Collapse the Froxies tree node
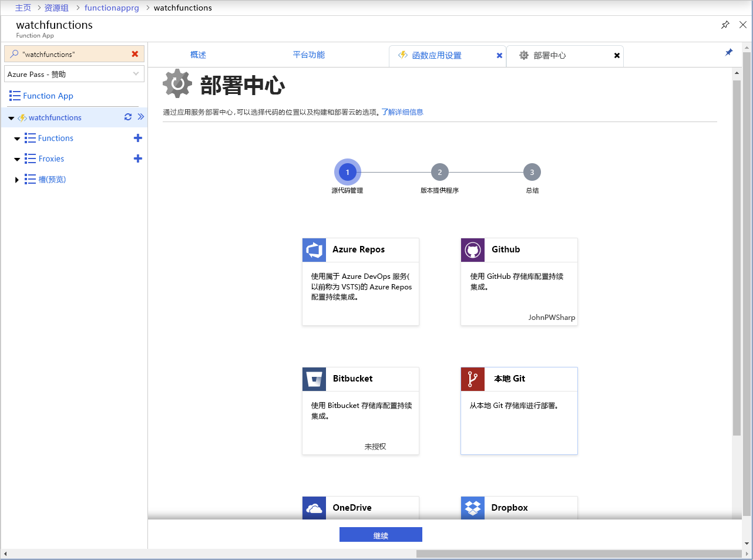Image resolution: width=753 pixels, height=560 pixels. 17,159
